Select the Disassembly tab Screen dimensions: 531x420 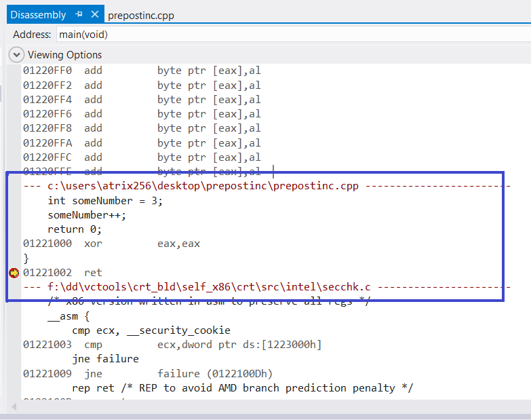coord(37,15)
